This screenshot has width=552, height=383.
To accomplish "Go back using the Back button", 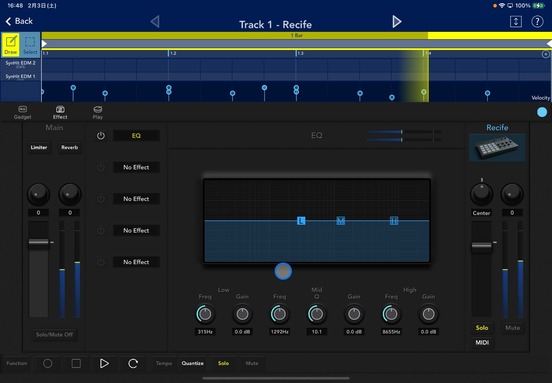I will pos(19,21).
